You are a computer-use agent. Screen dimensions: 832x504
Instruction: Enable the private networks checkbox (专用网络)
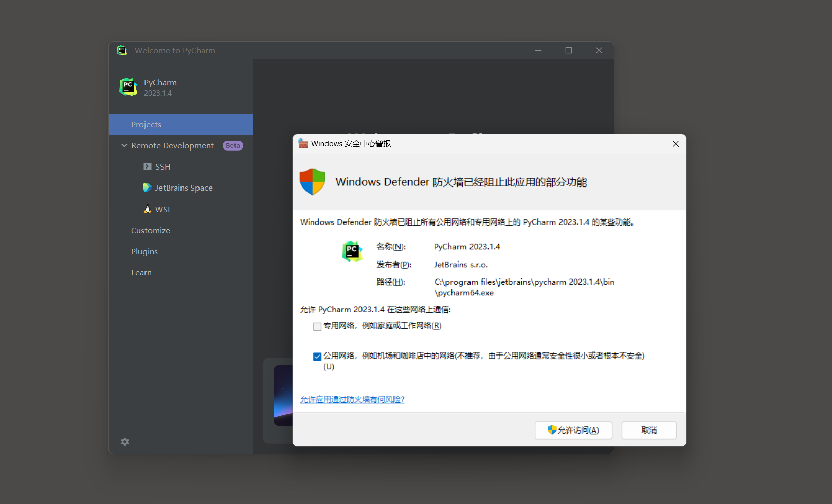coord(317,326)
